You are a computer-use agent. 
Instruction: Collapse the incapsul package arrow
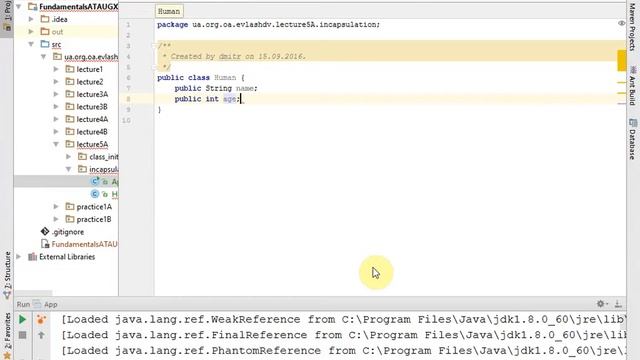pos(69,169)
